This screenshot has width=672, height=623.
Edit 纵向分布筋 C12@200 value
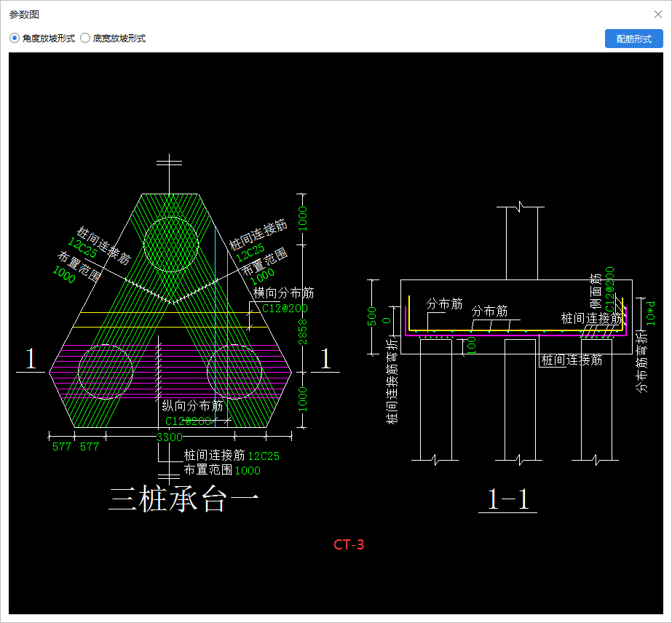tap(188, 421)
